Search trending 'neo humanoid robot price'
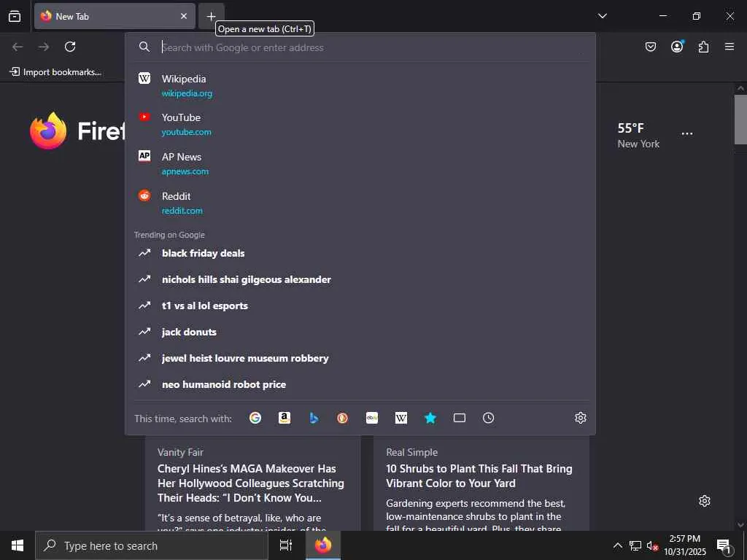The image size is (747, 560). pyautogui.click(x=360, y=384)
